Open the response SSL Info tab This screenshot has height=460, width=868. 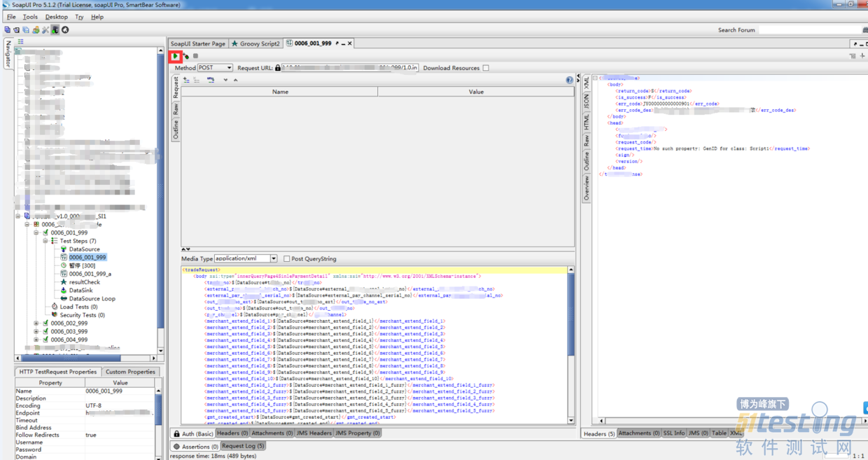point(674,433)
